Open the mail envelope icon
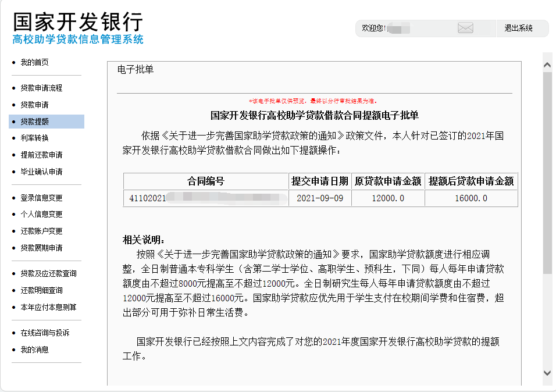 click(x=465, y=28)
